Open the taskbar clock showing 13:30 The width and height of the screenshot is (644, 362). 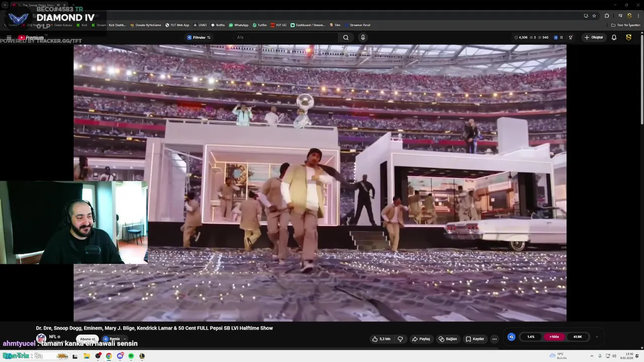[626, 355]
